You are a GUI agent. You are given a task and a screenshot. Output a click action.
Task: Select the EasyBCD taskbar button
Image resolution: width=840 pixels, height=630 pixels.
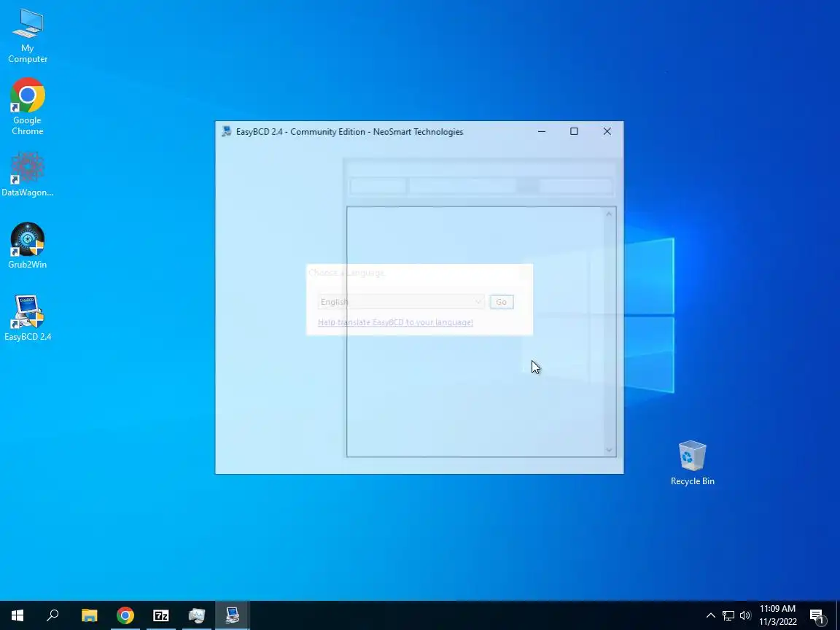233,615
